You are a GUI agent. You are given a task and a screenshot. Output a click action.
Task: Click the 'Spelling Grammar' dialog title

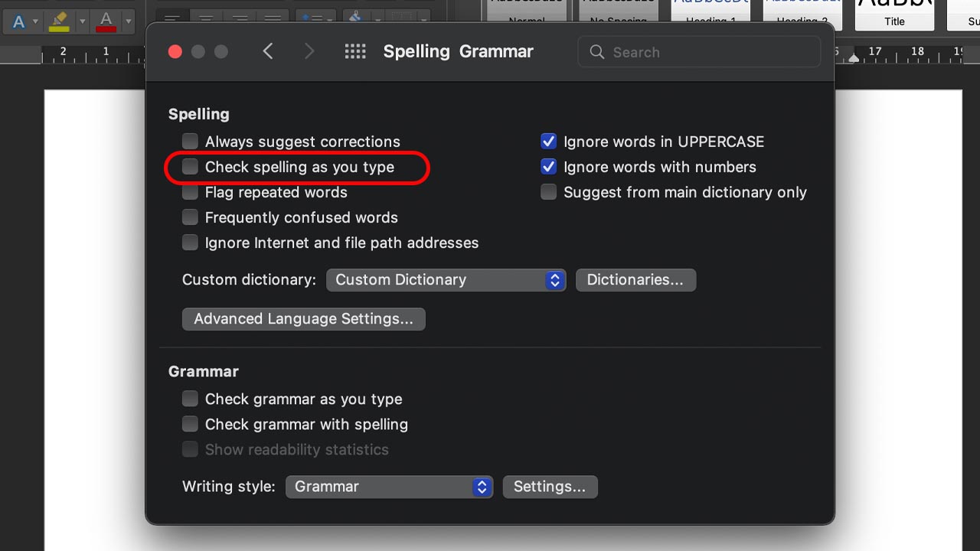[459, 51]
